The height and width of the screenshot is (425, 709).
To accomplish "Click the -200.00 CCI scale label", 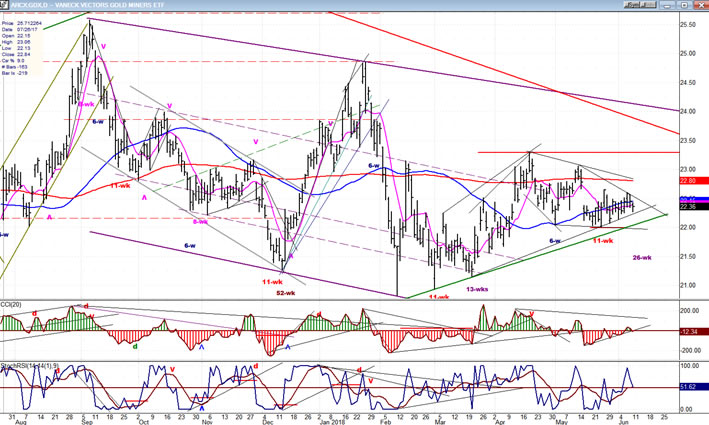I will coord(692,351).
